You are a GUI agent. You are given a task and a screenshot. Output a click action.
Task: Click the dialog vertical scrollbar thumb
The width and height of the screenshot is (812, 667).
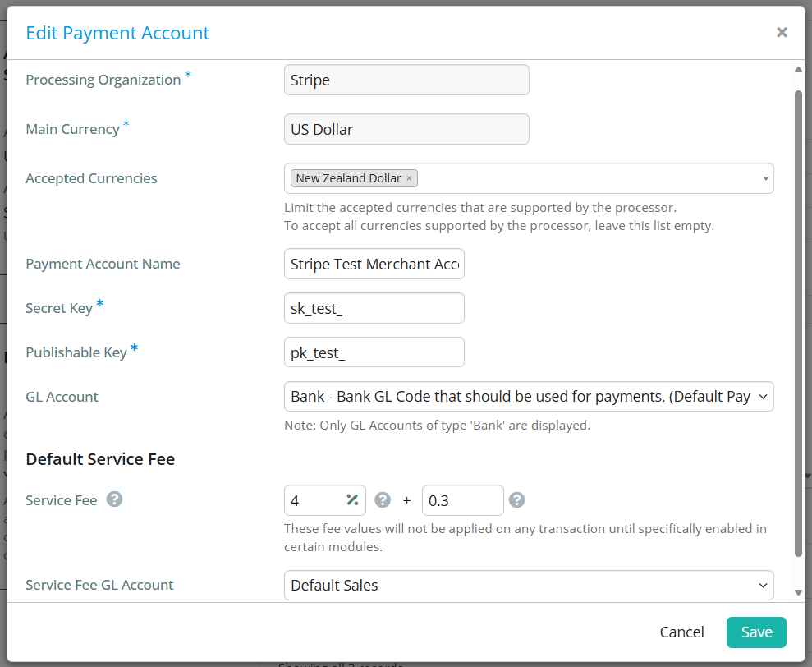tap(798, 324)
